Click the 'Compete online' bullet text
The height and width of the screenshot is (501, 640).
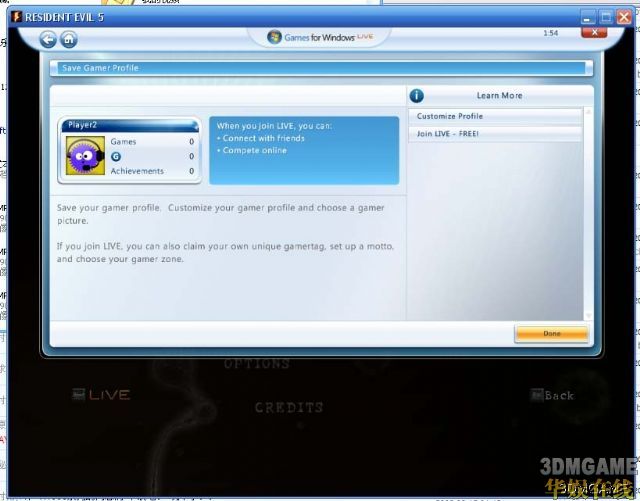pos(255,151)
